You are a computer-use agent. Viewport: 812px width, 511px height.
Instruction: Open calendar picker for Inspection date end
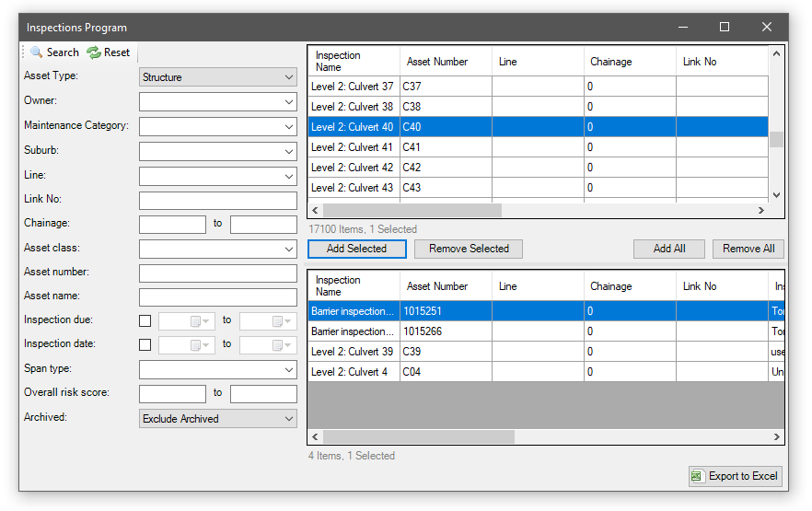coord(279,345)
